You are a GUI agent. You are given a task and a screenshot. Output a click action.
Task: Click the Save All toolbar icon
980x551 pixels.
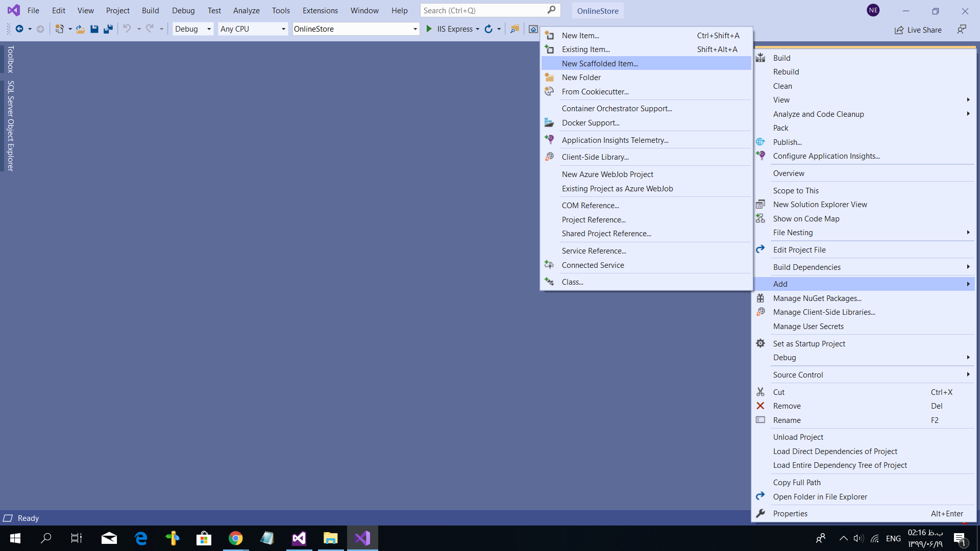[x=108, y=29]
